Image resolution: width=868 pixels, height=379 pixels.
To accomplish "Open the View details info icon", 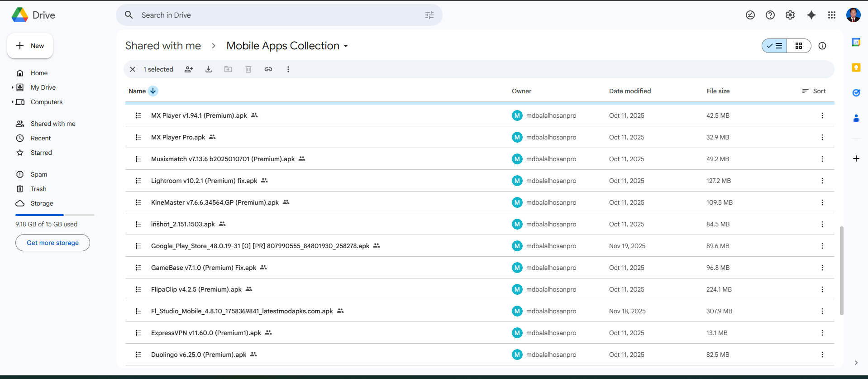I will (x=822, y=46).
